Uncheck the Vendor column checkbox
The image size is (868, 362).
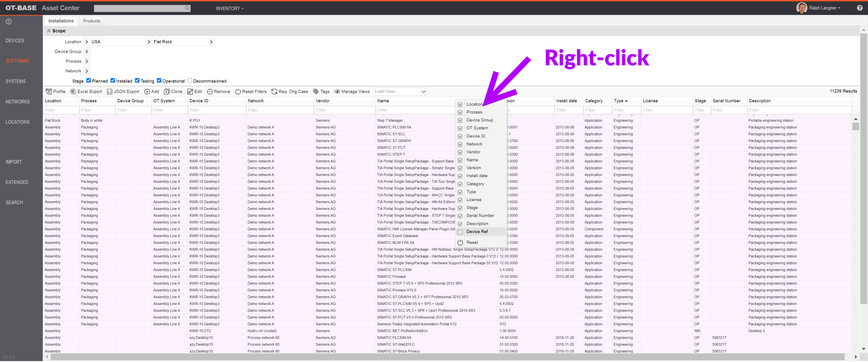(x=460, y=152)
